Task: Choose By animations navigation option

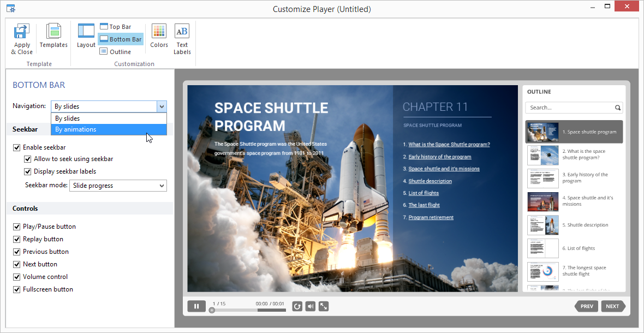Action: pos(109,129)
